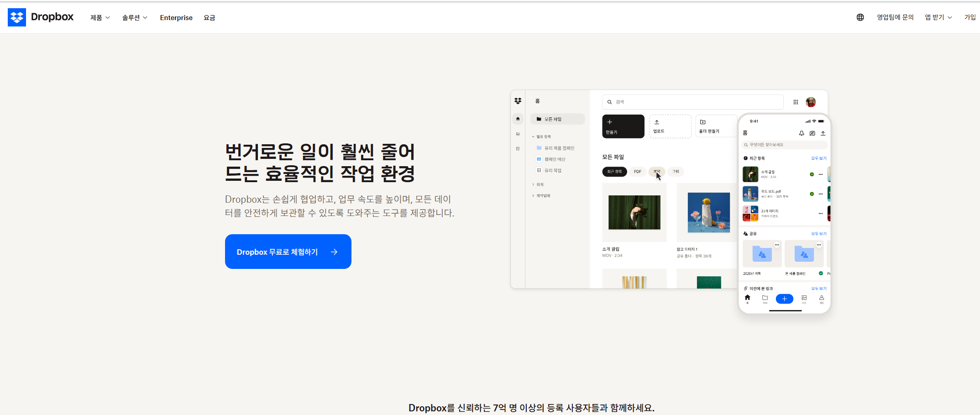Select the PDF filter chip

pyautogui.click(x=638, y=172)
